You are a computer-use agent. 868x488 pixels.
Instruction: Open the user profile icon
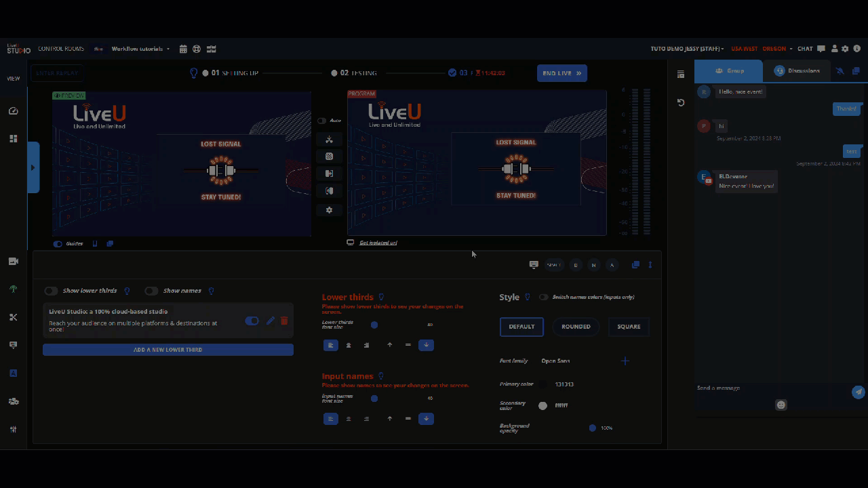[833, 49]
